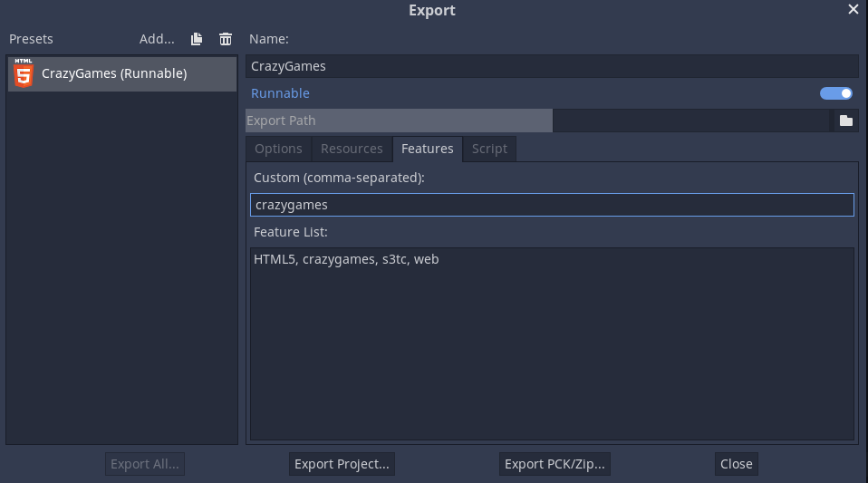
Task: Click the Export All... button
Action: (144, 464)
